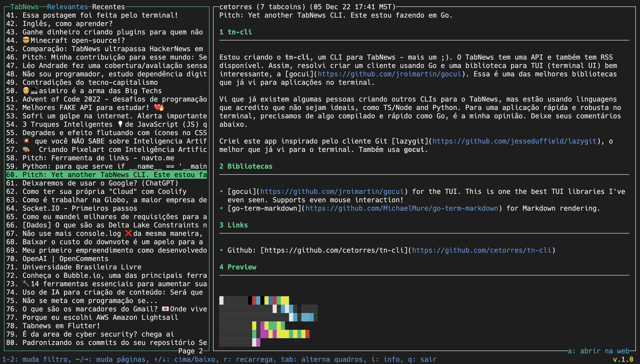The height and width of the screenshot is (364, 640).
Task: Select post 77 'Porque eu escolhi AWS Amazon Lightsail'
Action: click(106, 318)
